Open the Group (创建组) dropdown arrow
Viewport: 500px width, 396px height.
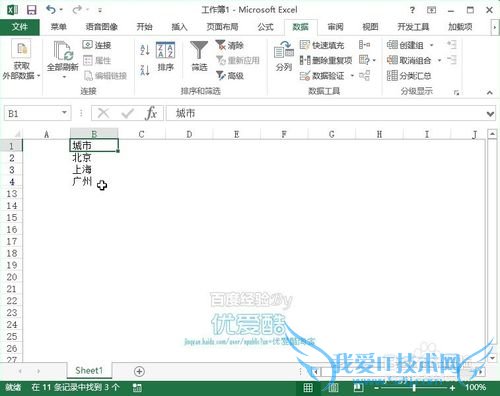pos(432,45)
